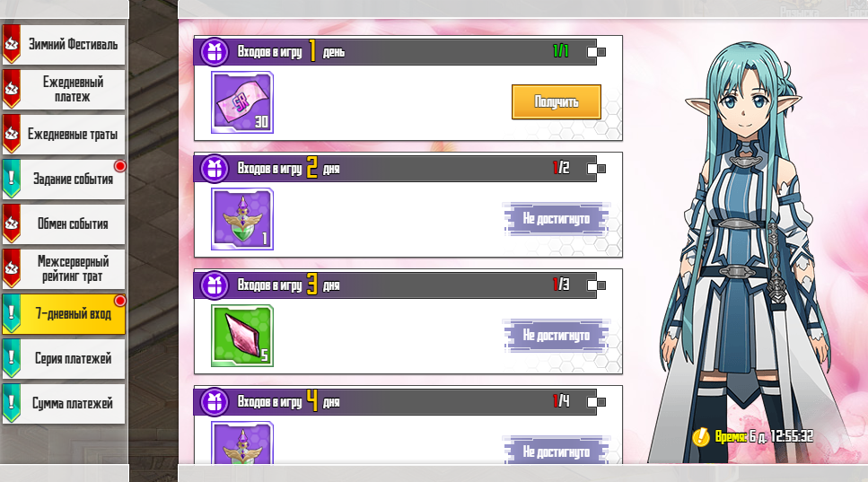868x482 pixels.
Task: Switch to Ежедневные траты tab
Action: tap(64, 134)
